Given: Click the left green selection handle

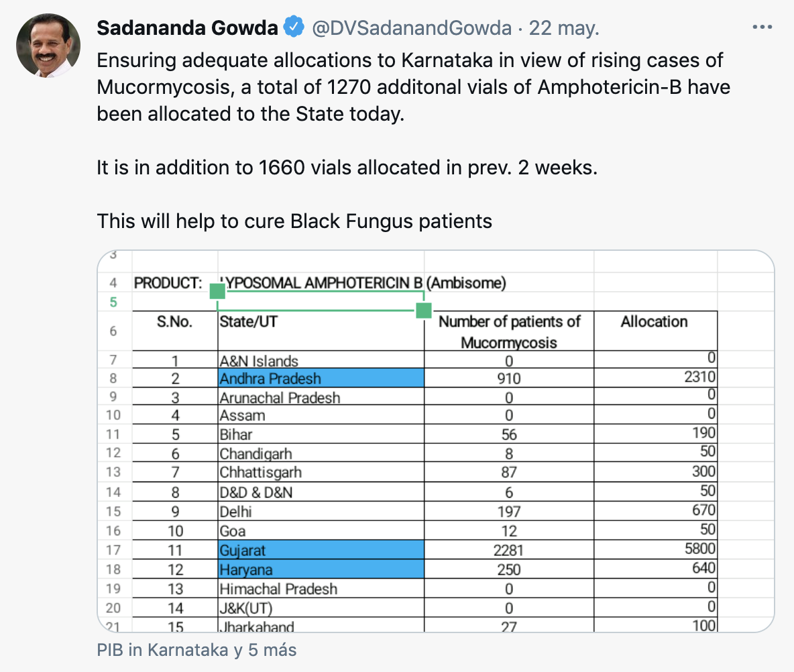Looking at the screenshot, I should (217, 291).
